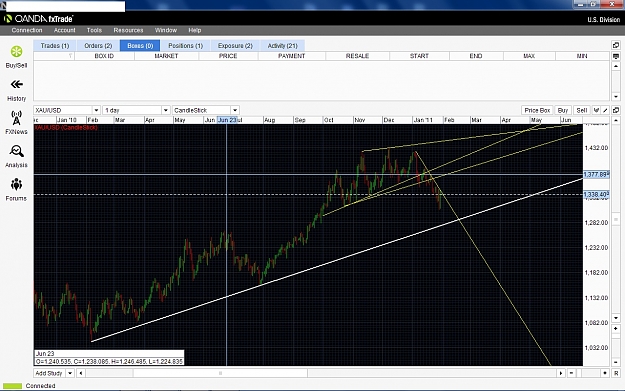Switch to the Orders (2) tab
The width and height of the screenshot is (625, 391).
(98, 45)
